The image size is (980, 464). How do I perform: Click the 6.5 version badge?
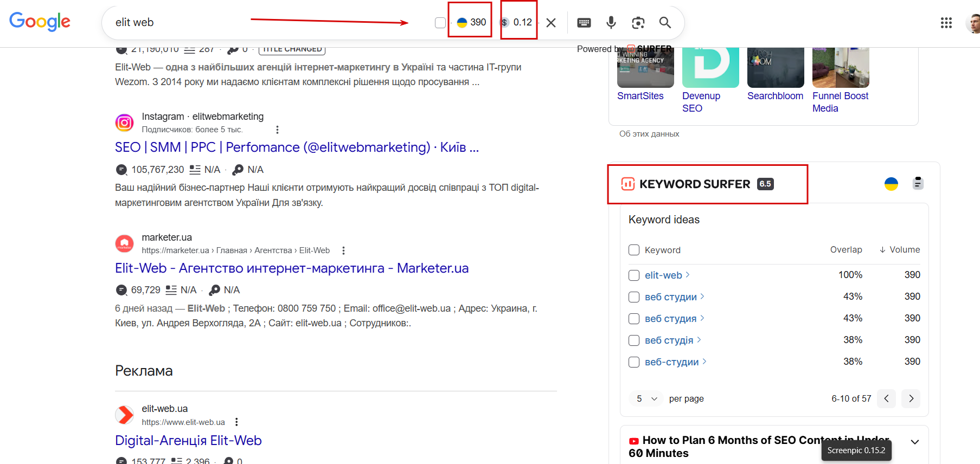[765, 184]
